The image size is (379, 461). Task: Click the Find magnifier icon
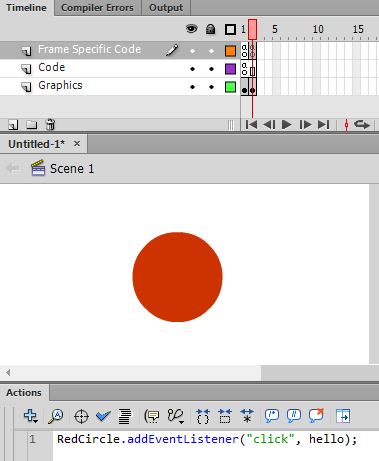coord(56,416)
